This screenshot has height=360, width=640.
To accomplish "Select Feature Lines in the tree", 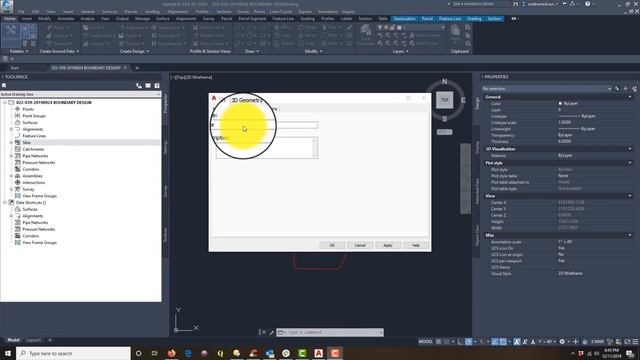I will (34, 136).
